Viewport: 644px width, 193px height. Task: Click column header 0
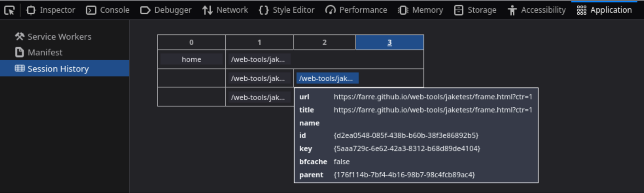(191, 42)
